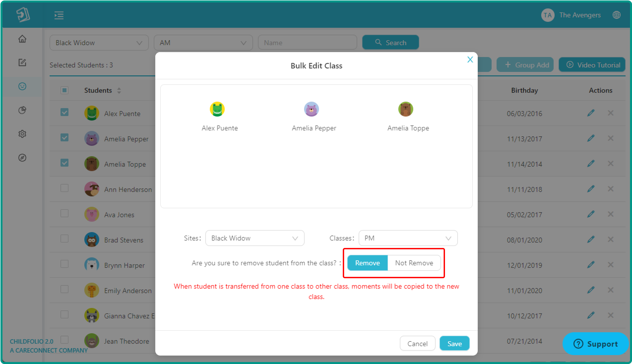
Task: Open the Classes PM dropdown in dialog
Action: 408,238
